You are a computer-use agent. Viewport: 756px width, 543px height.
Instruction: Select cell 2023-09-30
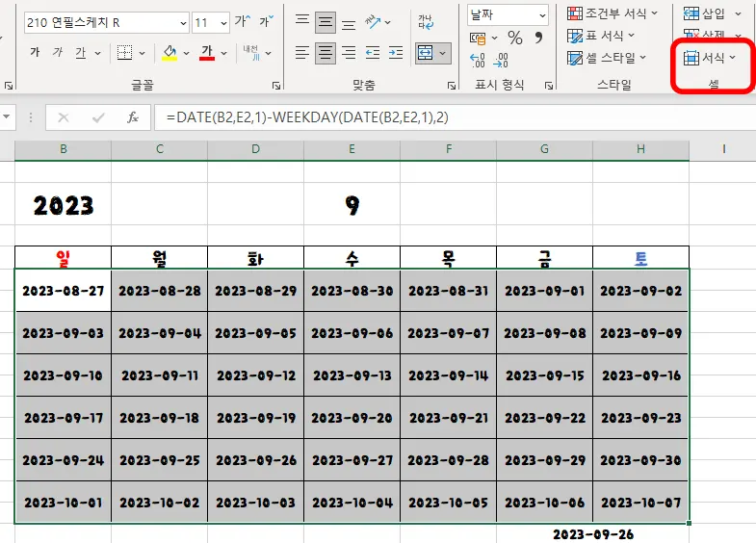point(640,460)
